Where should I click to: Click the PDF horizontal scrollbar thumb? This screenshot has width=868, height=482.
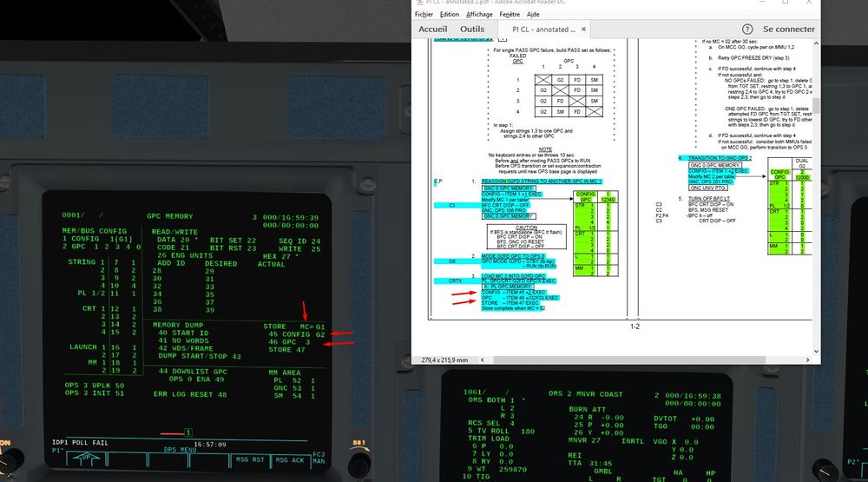tap(629, 360)
